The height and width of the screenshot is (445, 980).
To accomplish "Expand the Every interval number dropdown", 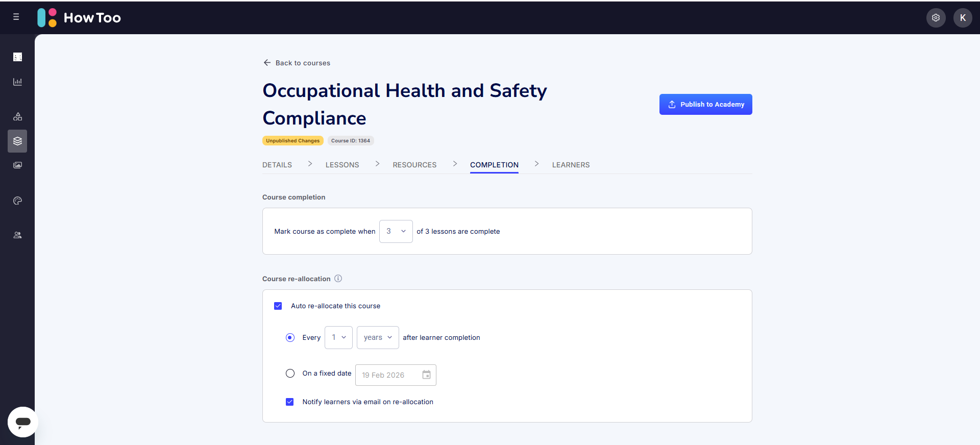I will click(338, 338).
